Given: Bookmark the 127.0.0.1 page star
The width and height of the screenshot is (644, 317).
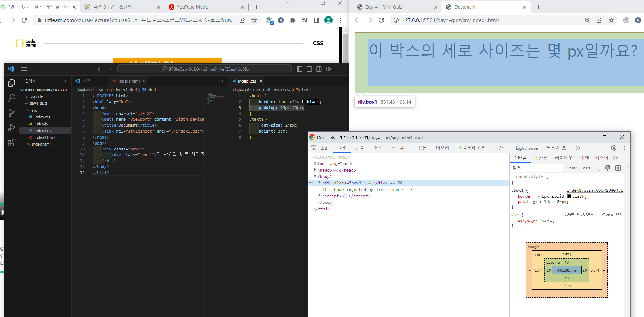Looking at the screenshot, I should point(611,20).
